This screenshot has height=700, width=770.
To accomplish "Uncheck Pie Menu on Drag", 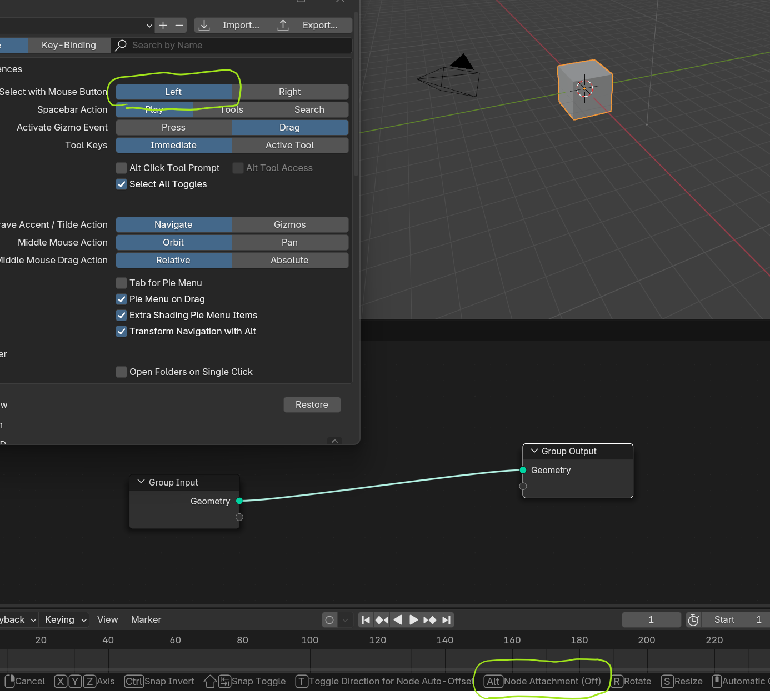I will tap(121, 299).
